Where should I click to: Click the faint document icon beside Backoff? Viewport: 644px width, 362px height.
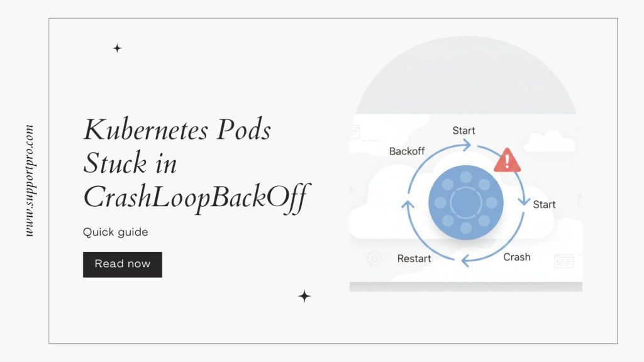click(355, 133)
